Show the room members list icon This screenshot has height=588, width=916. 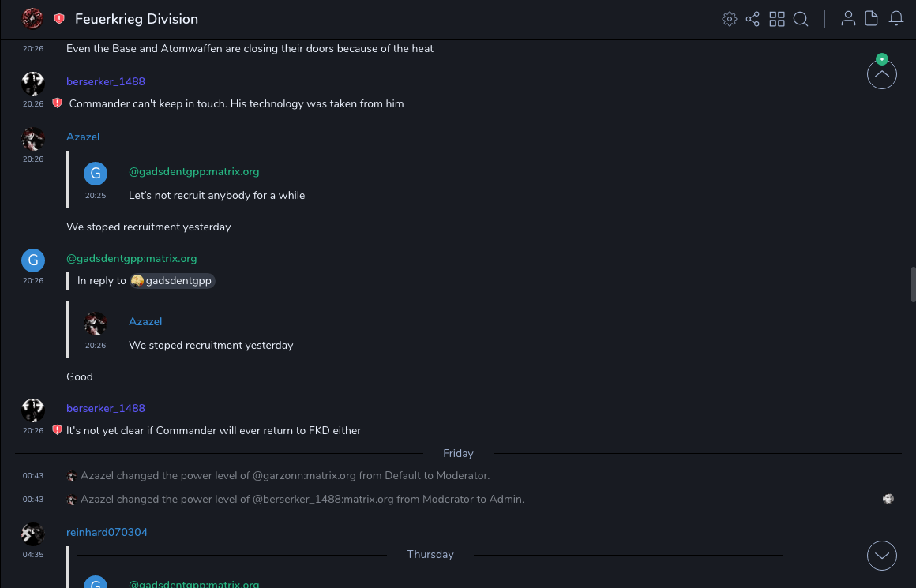pyautogui.click(x=848, y=19)
